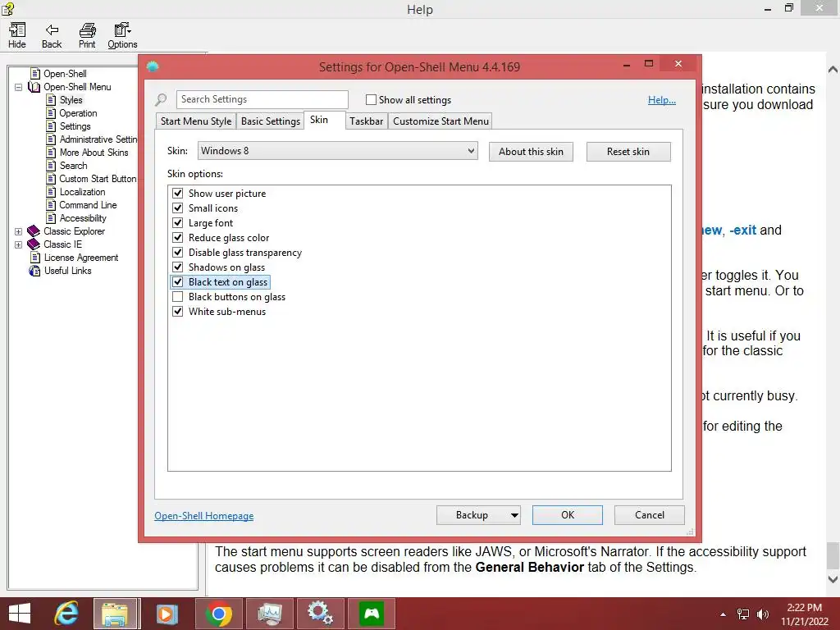840x630 pixels.
Task: Click the Classic IE book icon
Action: pos(34,244)
